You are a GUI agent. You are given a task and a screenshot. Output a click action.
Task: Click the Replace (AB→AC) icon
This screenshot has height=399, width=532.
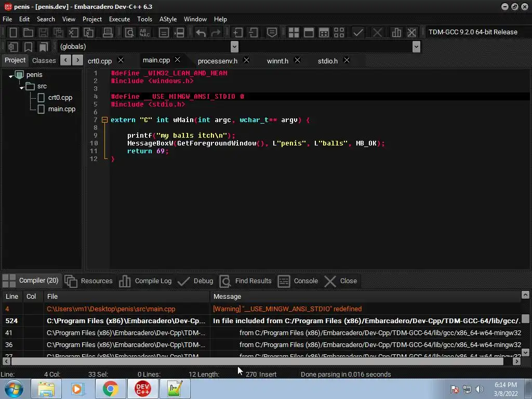144,33
